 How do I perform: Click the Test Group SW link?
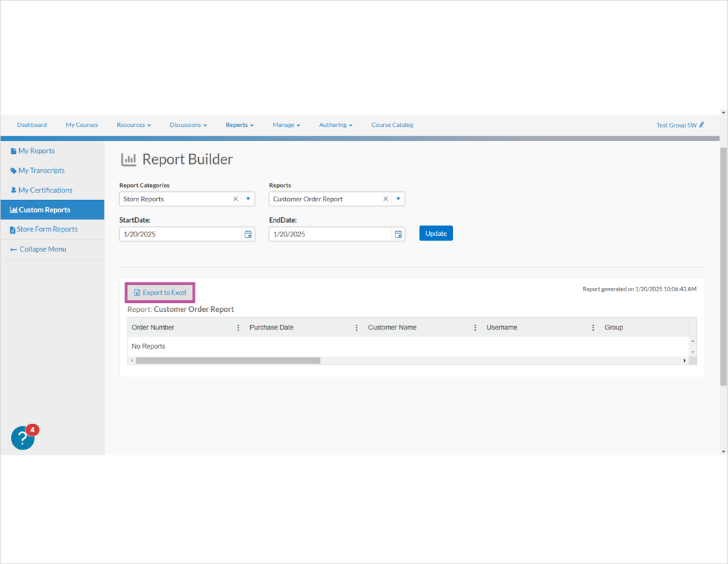pos(677,125)
